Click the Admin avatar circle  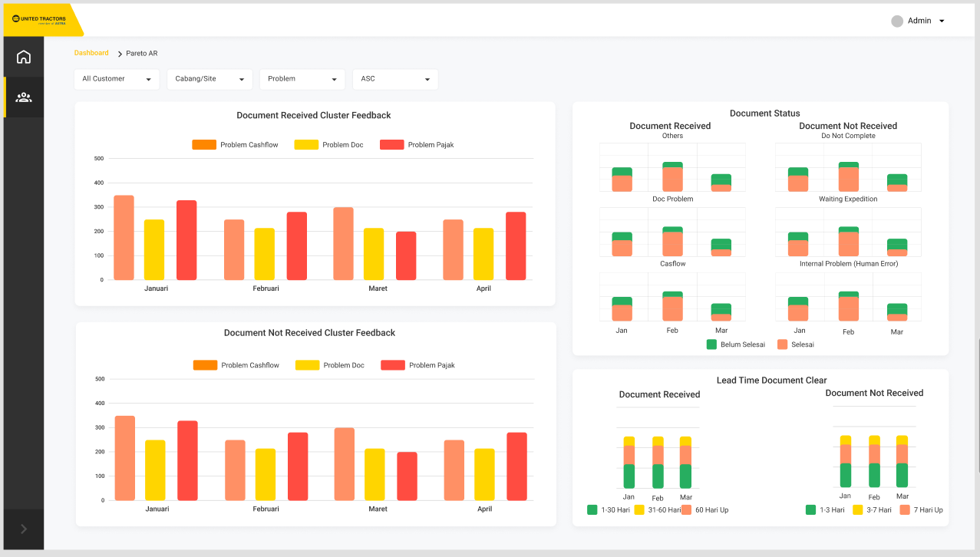coord(897,21)
